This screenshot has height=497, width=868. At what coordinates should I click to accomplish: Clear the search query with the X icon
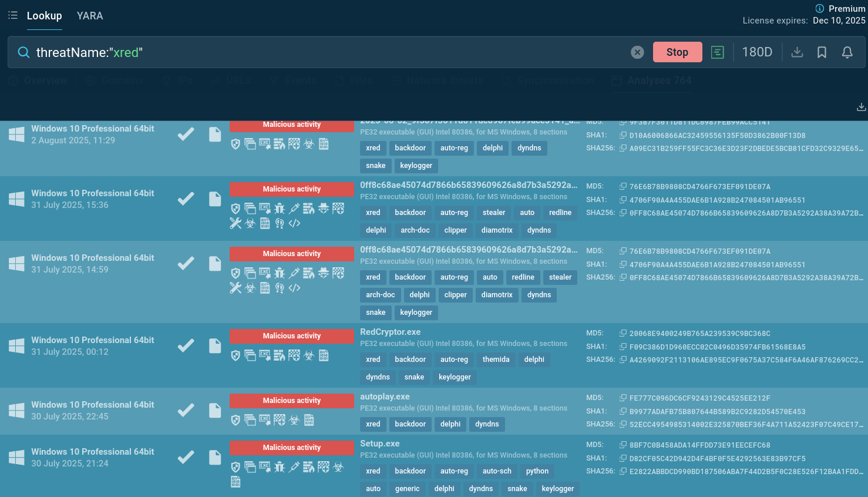point(637,52)
